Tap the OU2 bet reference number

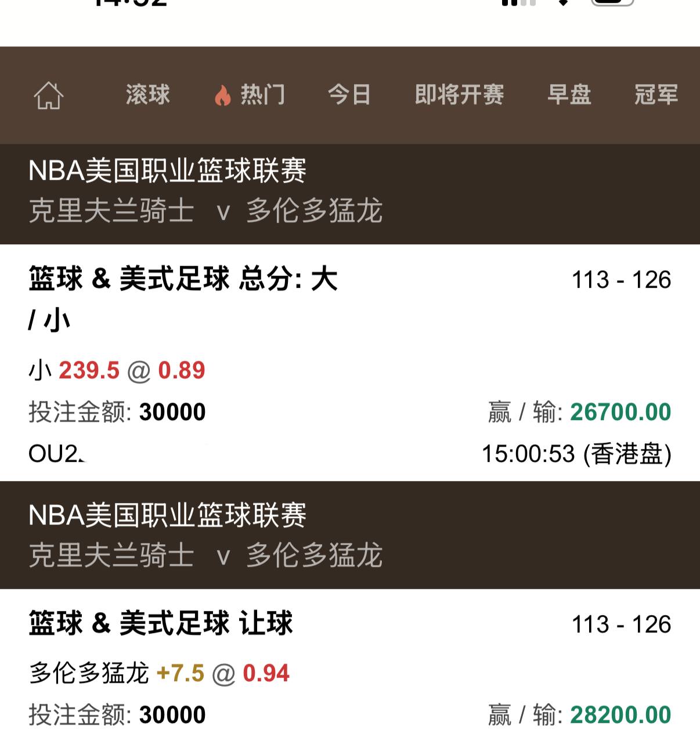(x=55, y=454)
